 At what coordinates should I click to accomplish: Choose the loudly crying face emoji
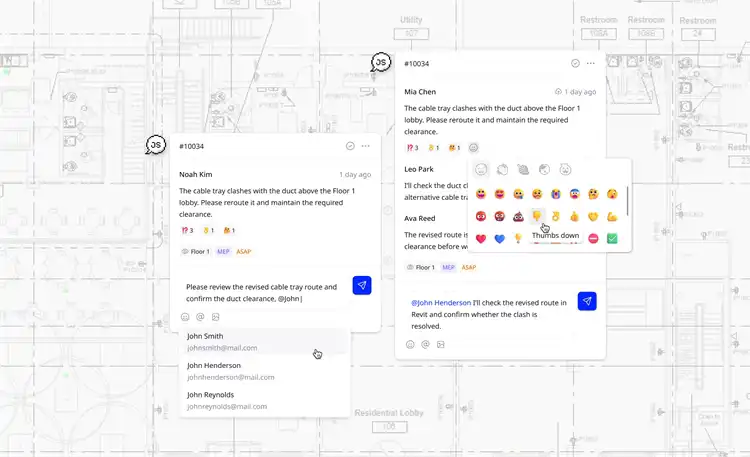point(556,194)
